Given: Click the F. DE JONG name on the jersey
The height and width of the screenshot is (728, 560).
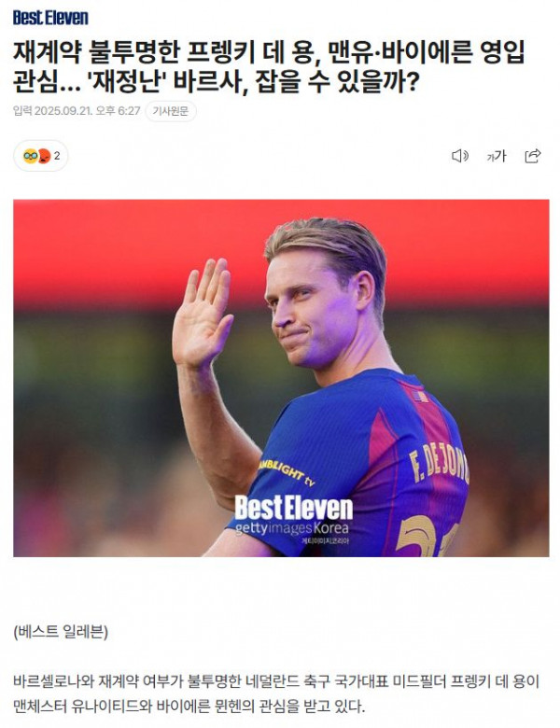Looking at the screenshot, I should coord(440,464).
